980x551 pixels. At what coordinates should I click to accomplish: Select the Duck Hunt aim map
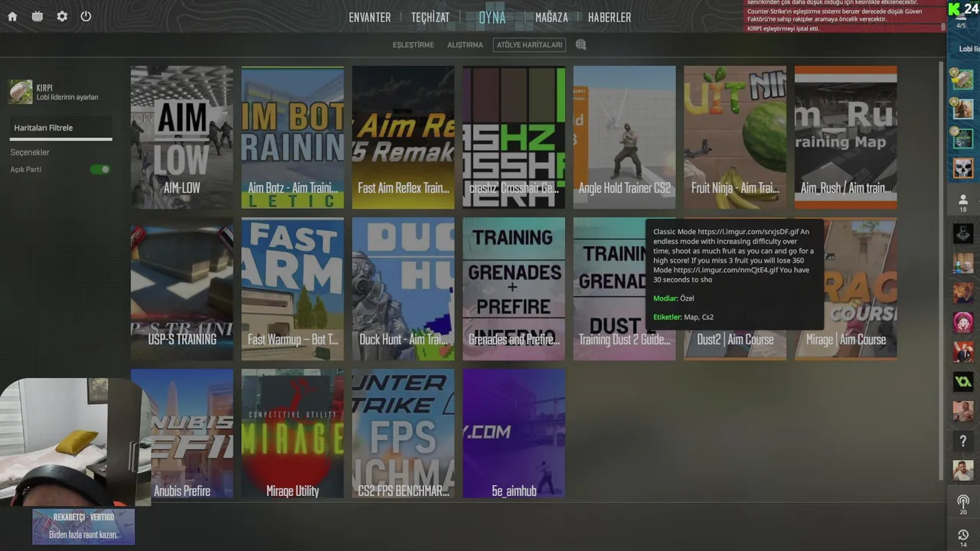(x=403, y=289)
